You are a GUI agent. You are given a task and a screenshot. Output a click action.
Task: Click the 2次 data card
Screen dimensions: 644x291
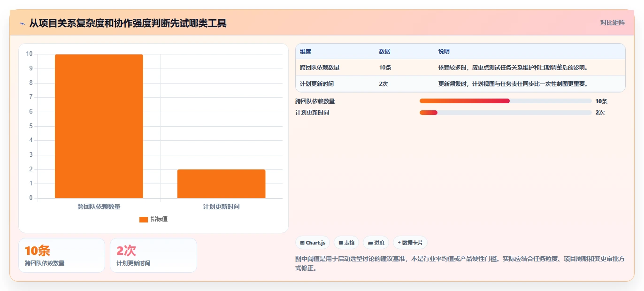coord(153,255)
